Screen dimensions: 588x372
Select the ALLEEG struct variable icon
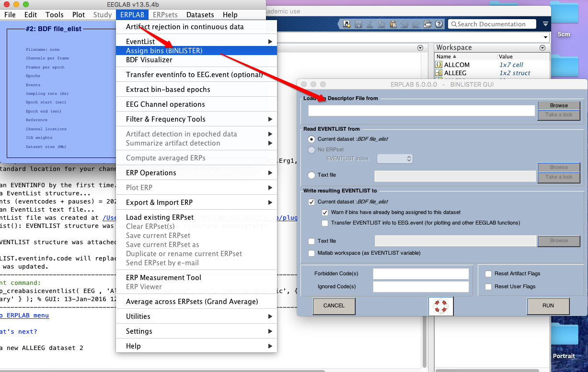[x=438, y=73]
